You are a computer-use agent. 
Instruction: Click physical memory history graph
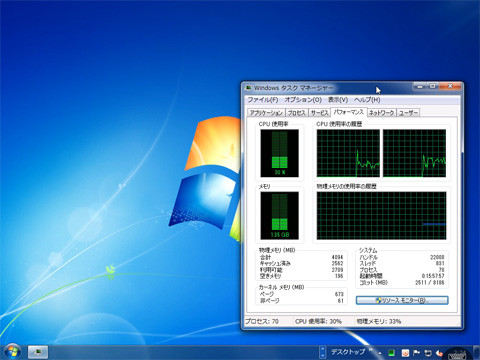[x=381, y=216]
